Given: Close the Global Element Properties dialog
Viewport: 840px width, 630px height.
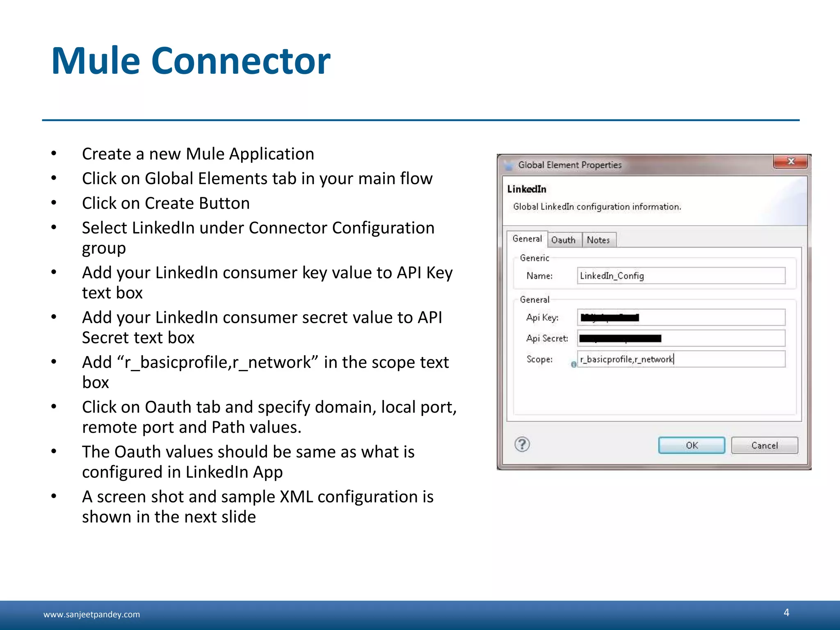Looking at the screenshot, I should pyautogui.click(x=790, y=162).
